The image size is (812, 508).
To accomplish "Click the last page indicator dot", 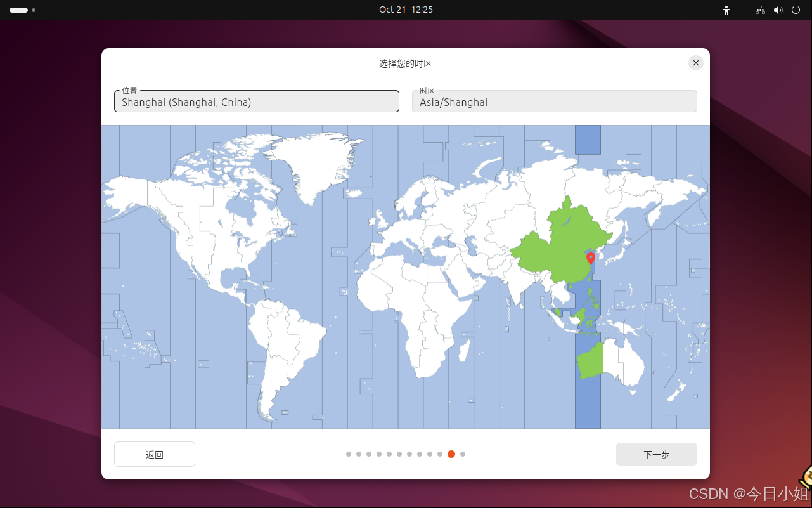I will pyautogui.click(x=463, y=454).
